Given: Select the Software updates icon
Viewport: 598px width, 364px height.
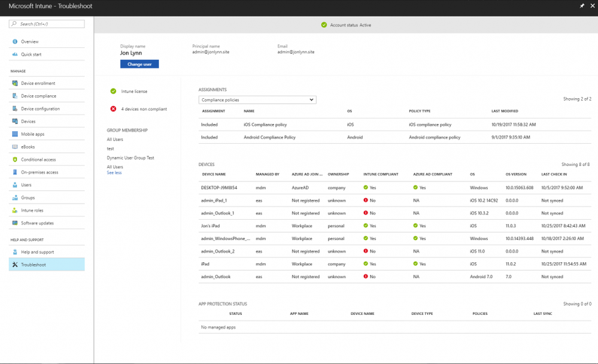Looking at the screenshot, I should point(16,223).
